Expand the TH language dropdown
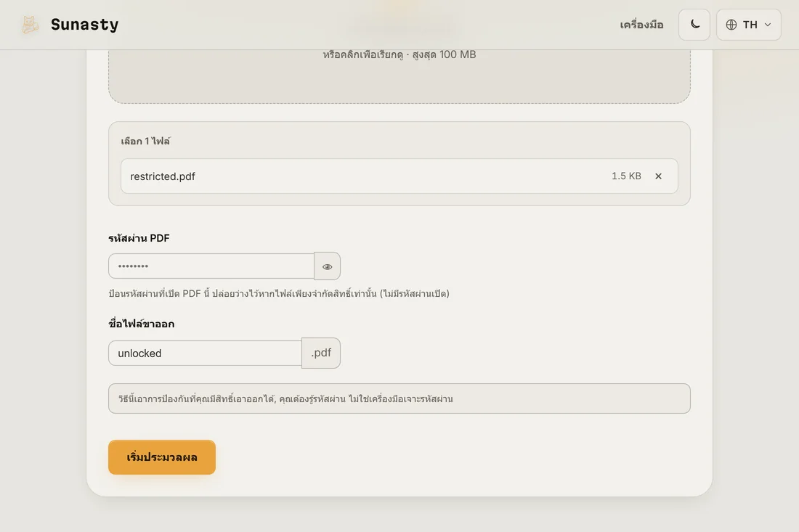 tap(749, 25)
